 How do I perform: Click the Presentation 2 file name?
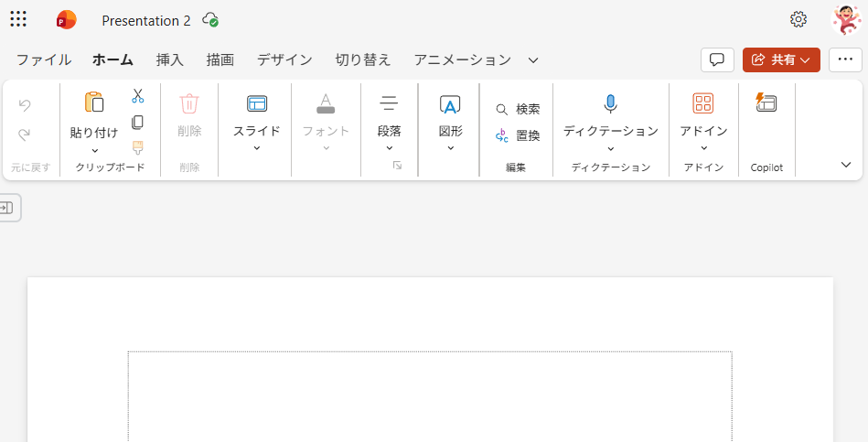coord(146,20)
